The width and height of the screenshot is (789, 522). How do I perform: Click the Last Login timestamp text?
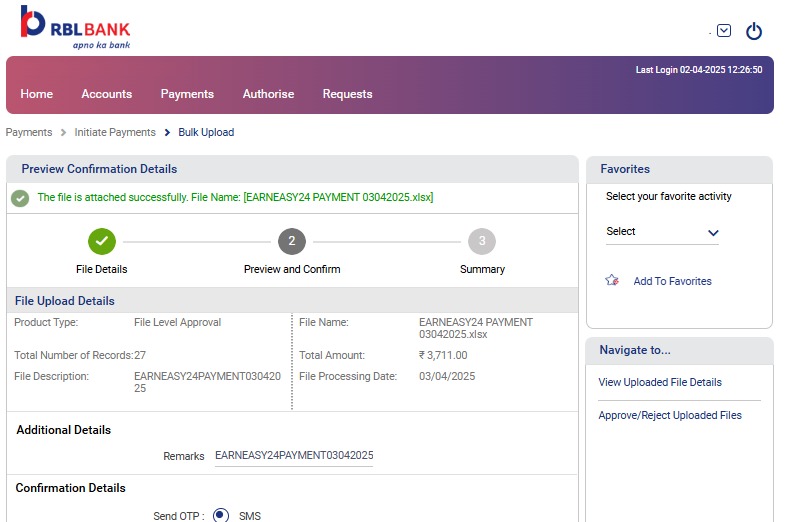tap(699, 70)
